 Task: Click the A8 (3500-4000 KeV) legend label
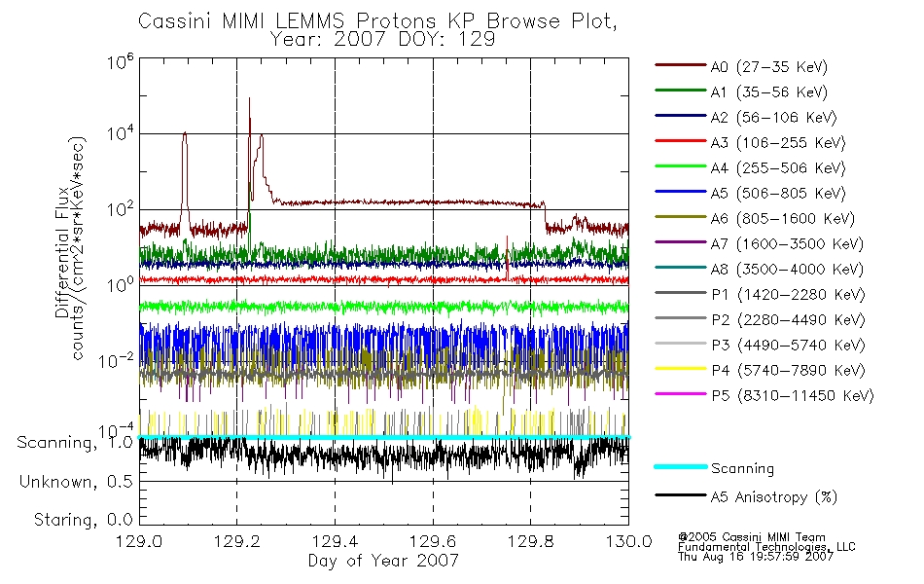[x=787, y=270]
